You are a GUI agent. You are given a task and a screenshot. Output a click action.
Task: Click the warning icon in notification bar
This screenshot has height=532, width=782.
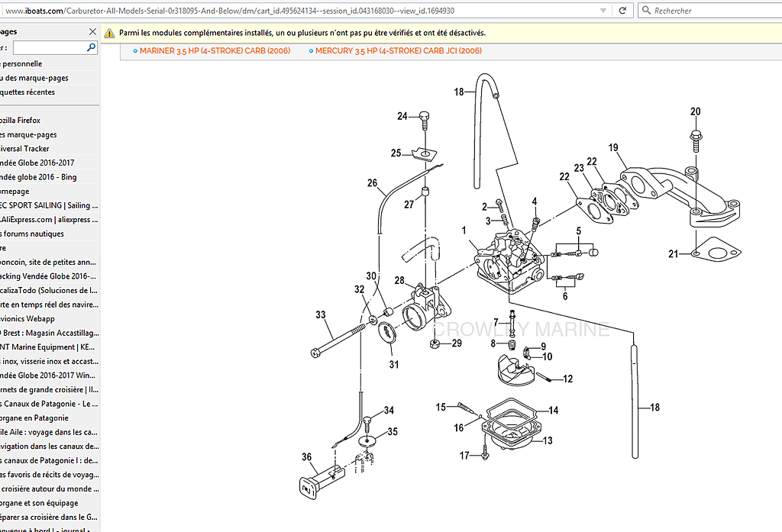(109, 34)
